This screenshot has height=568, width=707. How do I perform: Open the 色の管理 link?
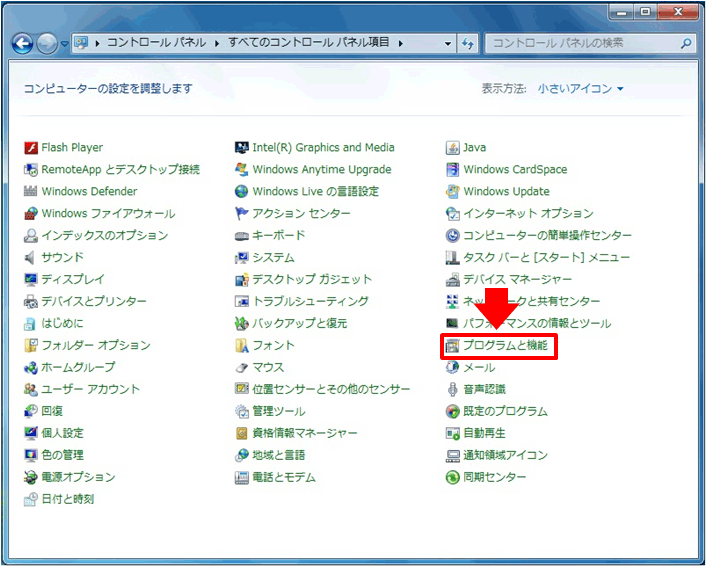click(x=62, y=455)
